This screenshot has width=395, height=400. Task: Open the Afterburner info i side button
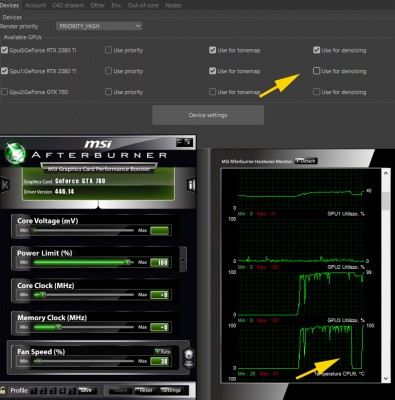tap(191, 184)
